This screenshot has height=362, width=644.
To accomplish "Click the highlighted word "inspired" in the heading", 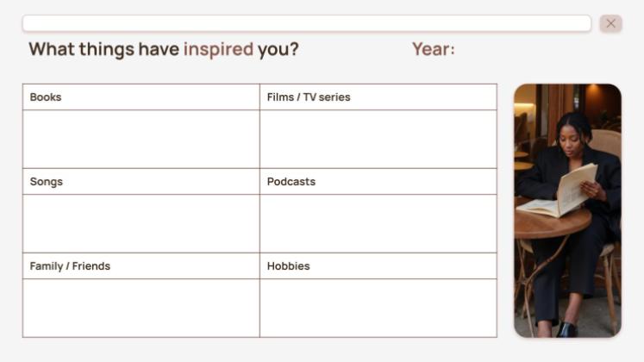I will point(218,49).
